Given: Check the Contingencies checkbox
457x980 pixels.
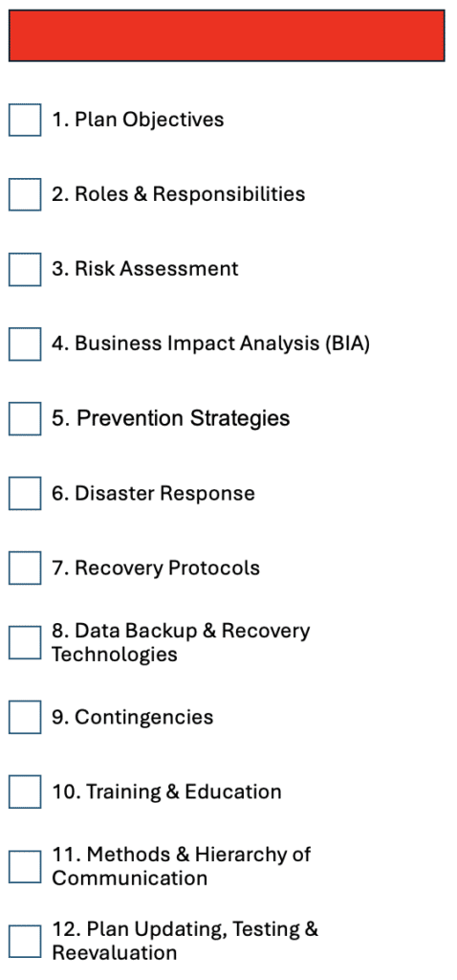Looking at the screenshot, I should tap(25, 717).
